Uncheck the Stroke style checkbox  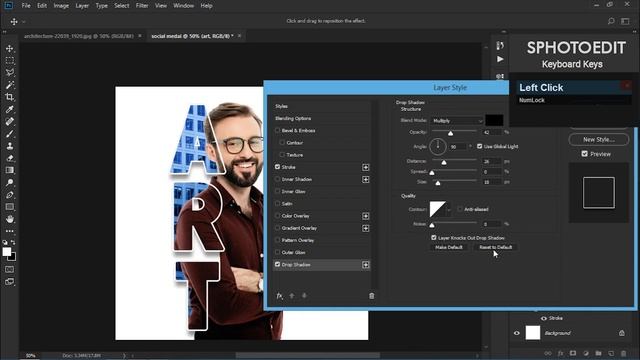278,167
